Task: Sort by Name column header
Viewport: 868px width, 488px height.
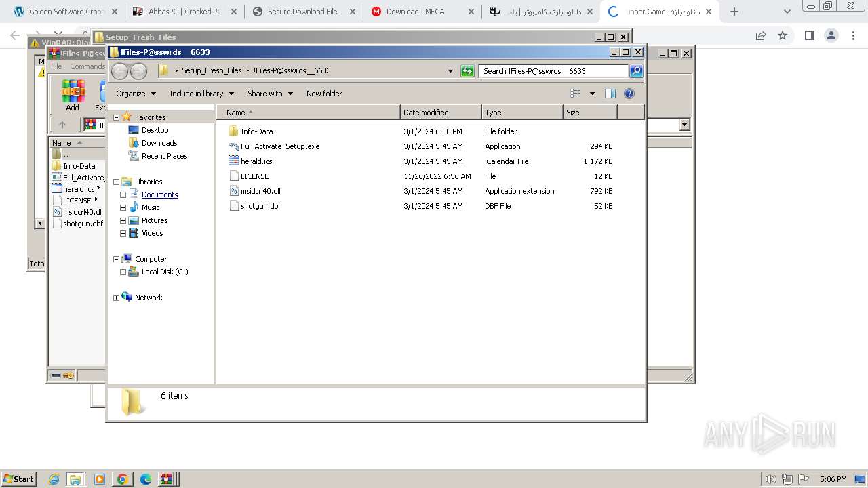Action: pyautogui.click(x=309, y=113)
